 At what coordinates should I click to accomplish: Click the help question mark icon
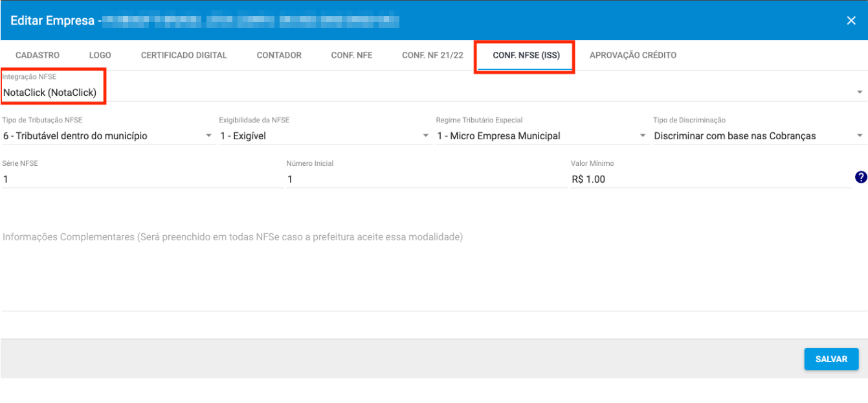860,178
